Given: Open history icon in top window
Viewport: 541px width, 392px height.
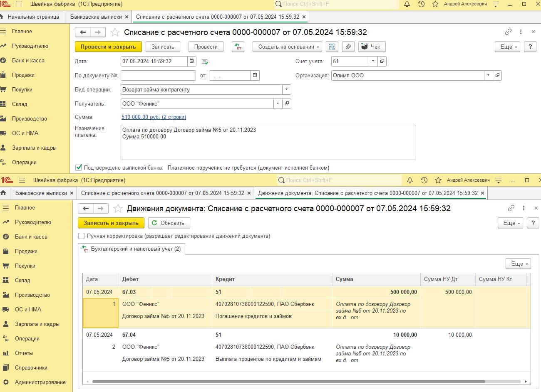Looking at the screenshot, I should pos(421,4).
